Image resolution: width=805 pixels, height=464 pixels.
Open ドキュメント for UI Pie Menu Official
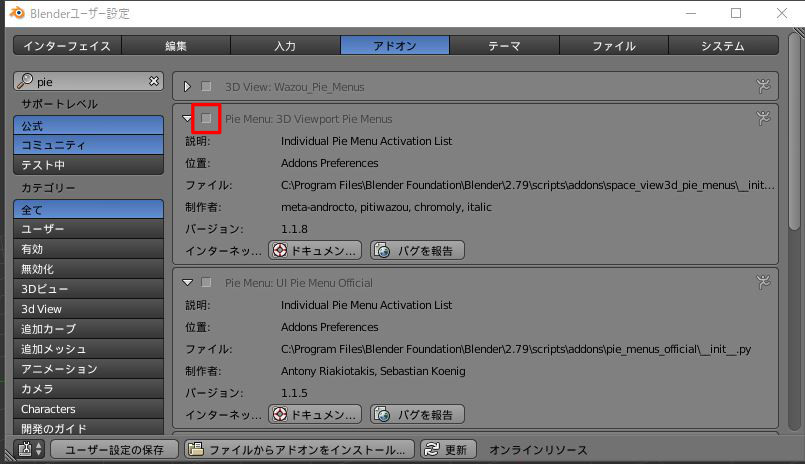point(315,414)
